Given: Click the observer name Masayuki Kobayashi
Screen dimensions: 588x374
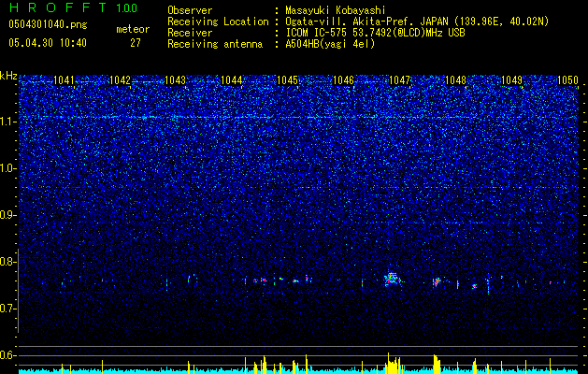Looking at the screenshot, I should (336, 10).
